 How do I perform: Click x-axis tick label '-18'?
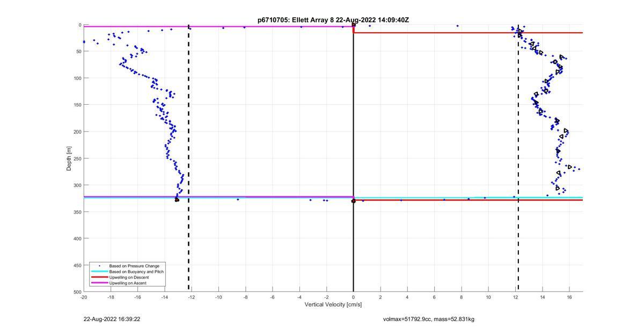pyautogui.click(x=111, y=297)
